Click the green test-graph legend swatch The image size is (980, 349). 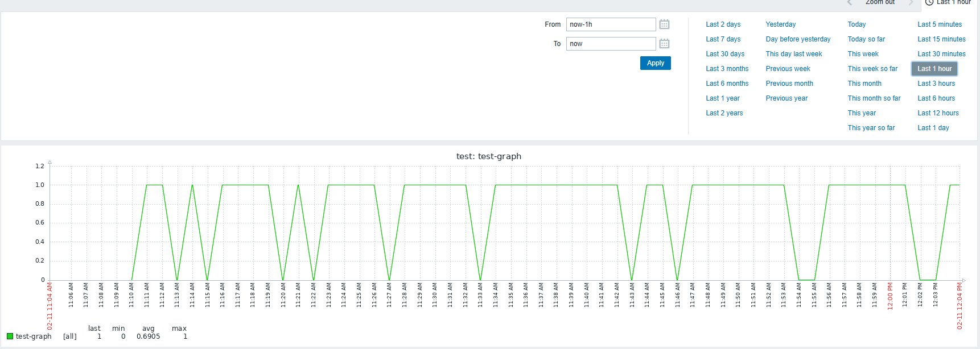pyautogui.click(x=10, y=336)
